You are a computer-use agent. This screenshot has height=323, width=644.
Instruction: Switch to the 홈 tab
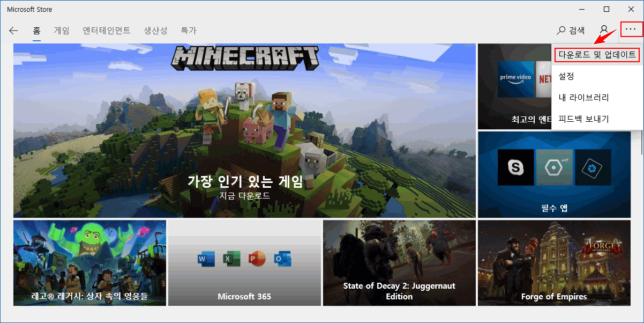pos(37,31)
